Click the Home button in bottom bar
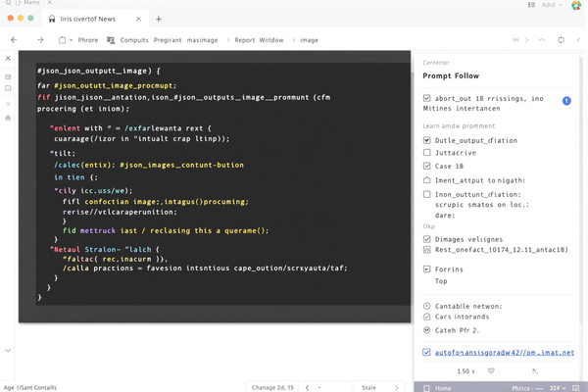Image resolution: width=588 pixels, height=392 pixels. click(x=441, y=387)
